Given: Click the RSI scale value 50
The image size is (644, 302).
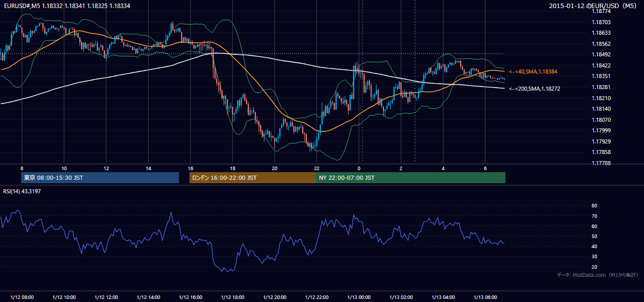Looking at the screenshot, I should pos(594,236).
